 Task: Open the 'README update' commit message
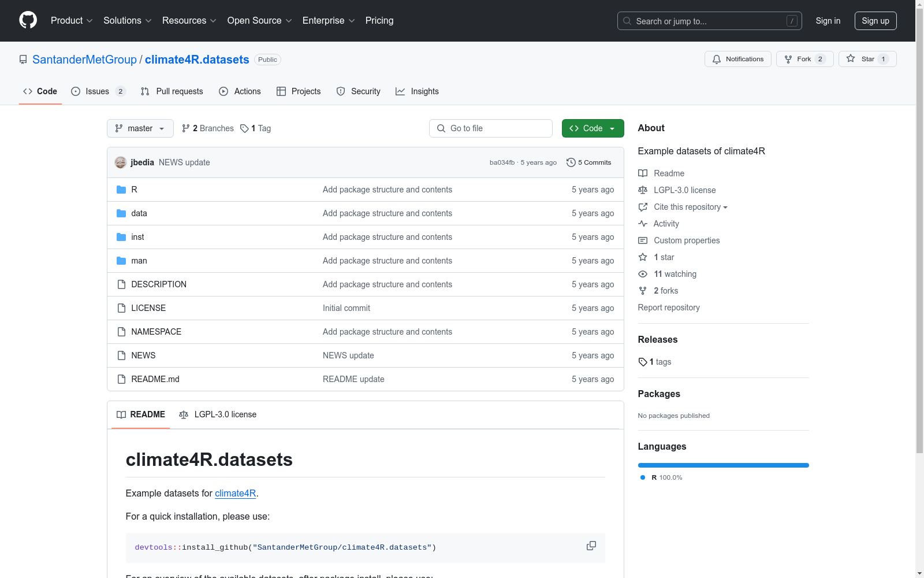click(x=353, y=379)
